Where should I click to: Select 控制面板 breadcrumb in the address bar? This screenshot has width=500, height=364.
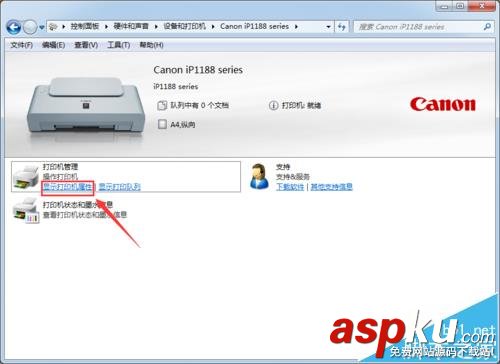click(85, 26)
